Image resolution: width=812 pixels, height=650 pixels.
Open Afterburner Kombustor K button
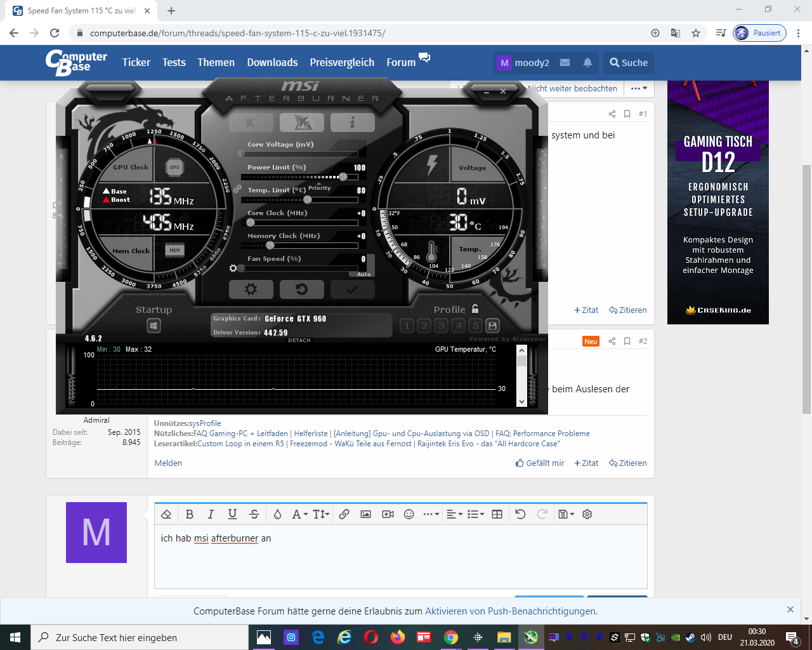click(251, 123)
